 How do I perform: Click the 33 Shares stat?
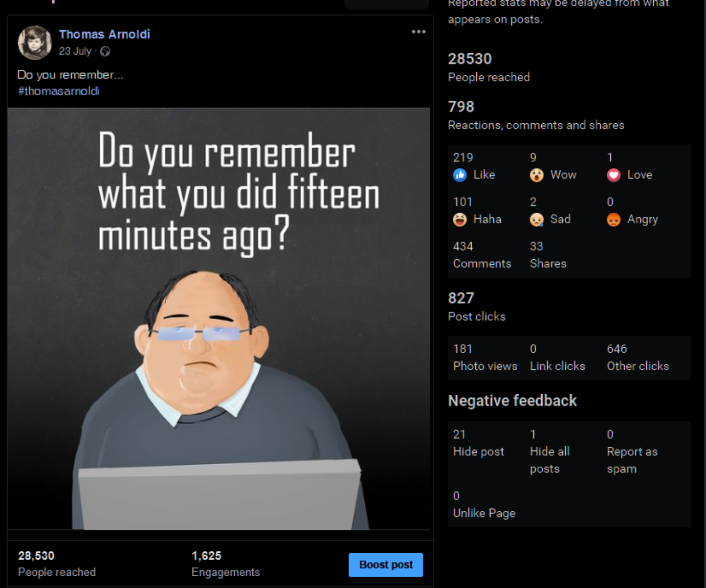[x=548, y=255]
